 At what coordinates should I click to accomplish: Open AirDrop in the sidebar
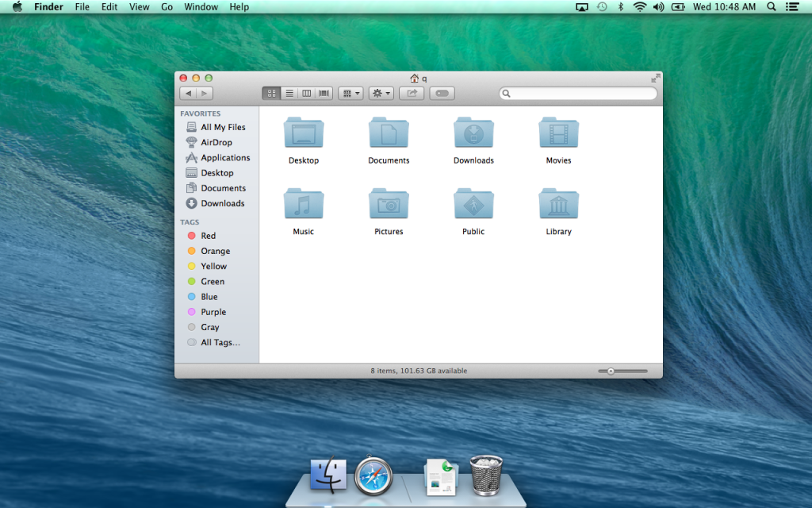(216, 143)
